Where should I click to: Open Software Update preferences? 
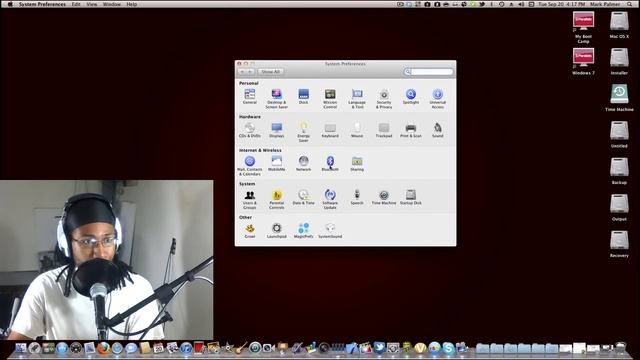pos(330,199)
